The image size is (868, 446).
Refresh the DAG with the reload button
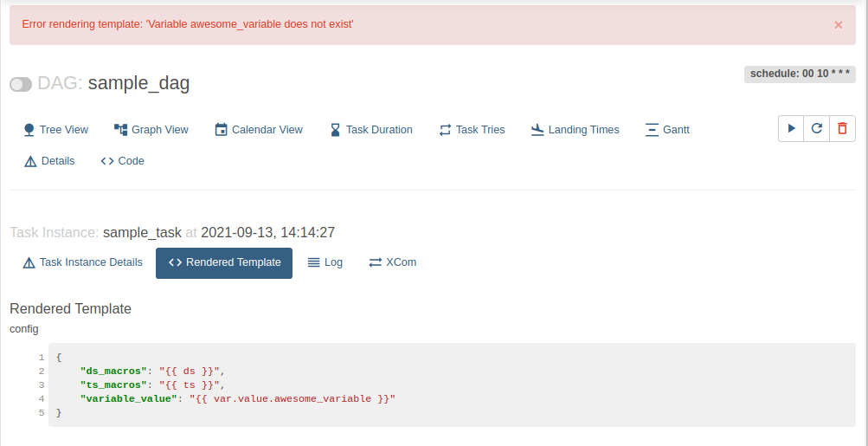pyautogui.click(x=817, y=128)
